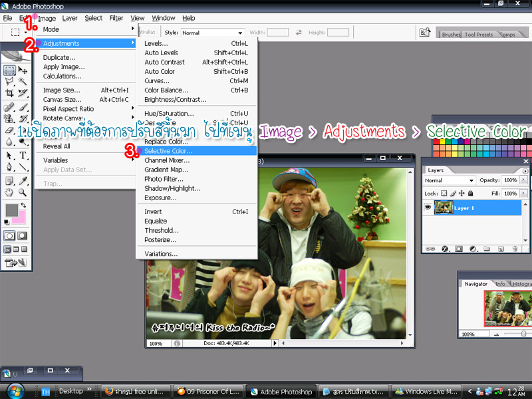Reset default foreground and background colors
The width and height of the screenshot is (532, 399).
tap(7, 222)
